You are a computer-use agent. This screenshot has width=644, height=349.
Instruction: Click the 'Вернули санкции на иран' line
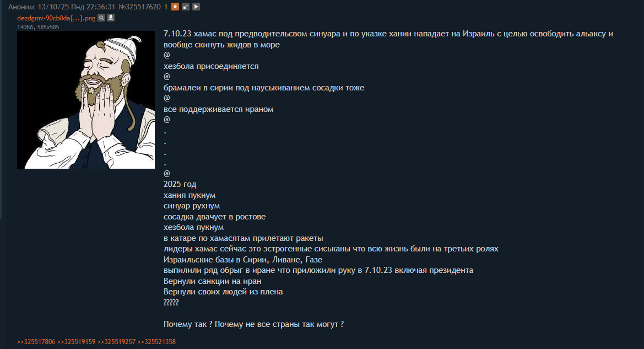212,281
